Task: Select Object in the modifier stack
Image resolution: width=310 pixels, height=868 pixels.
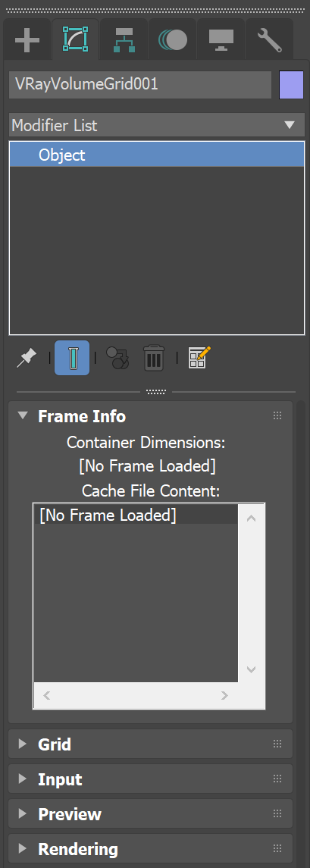Action: [x=157, y=155]
